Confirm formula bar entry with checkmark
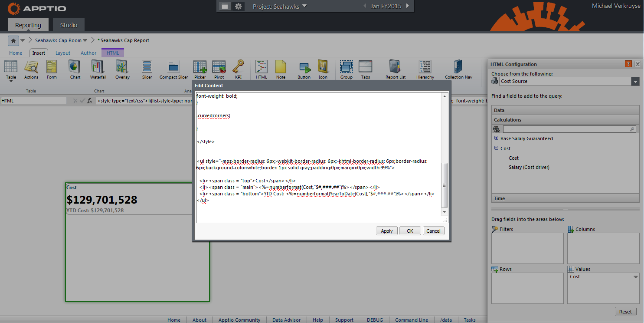This screenshot has height=323, width=644. tap(82, 101)
